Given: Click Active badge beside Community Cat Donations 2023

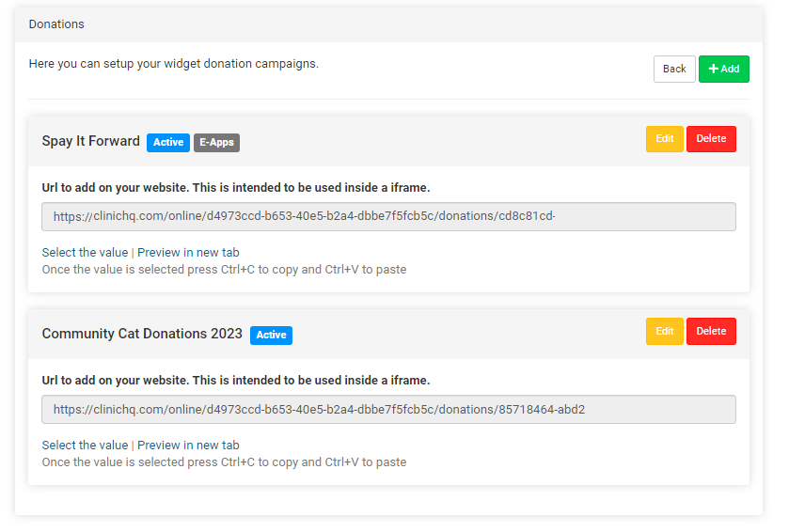Looking at the screenshot, I should coord(271,335).
